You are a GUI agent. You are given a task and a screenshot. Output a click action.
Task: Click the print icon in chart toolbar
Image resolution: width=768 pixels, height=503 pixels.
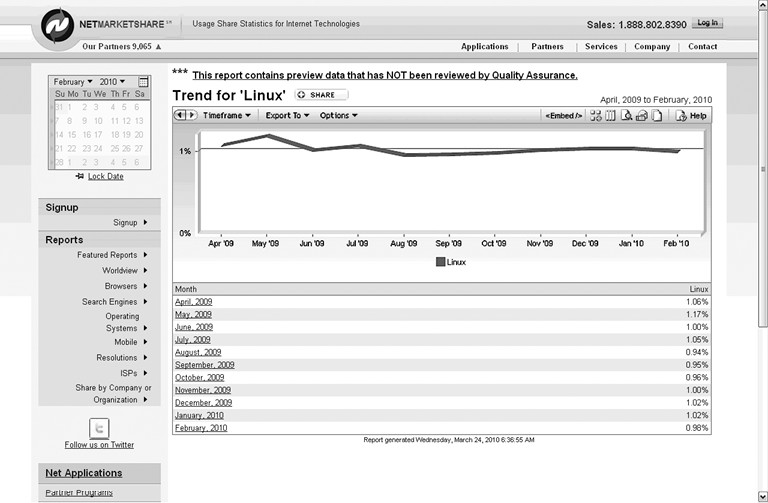641,116
